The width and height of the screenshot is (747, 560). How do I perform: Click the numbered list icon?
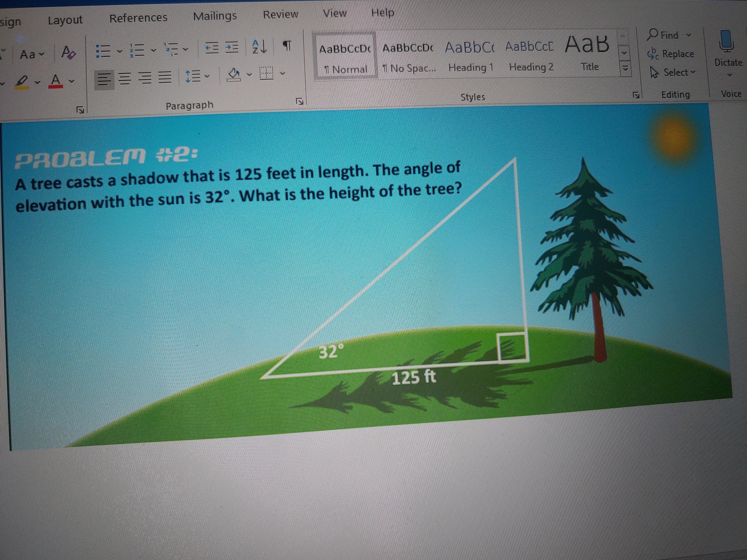pyautogui.click(x=137, y=51)
